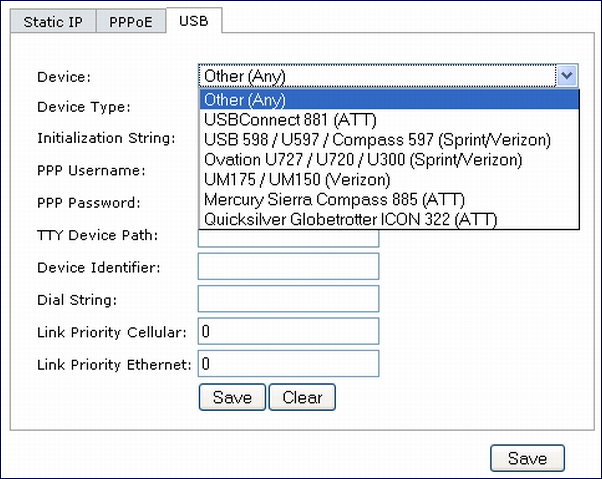The height and width of the screenshot is (479, 602).
Task: Click the Device dropdown arrow button
Action: tap(567, 76)
